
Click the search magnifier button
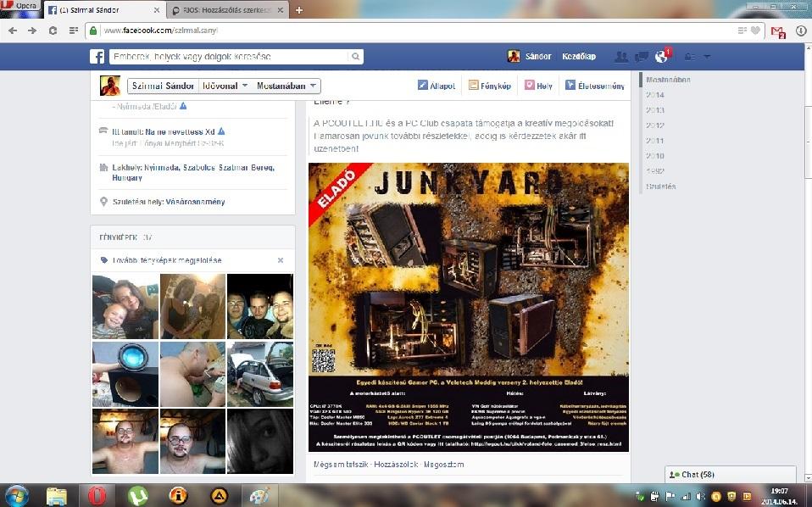click(x=356, y=57)
